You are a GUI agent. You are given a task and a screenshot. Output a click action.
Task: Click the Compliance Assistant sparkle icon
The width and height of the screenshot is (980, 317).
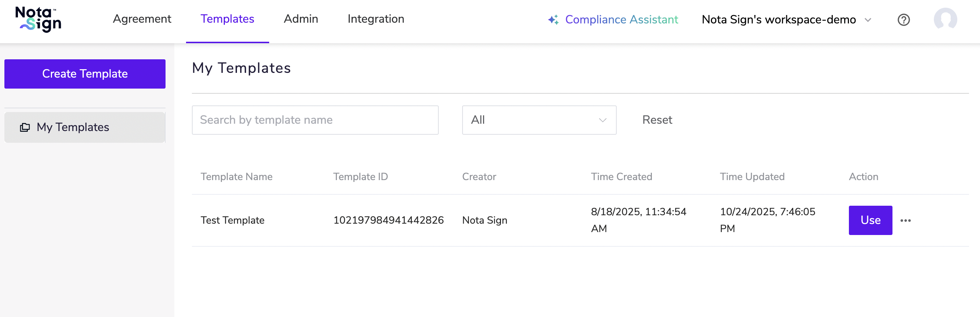(553, 20)
